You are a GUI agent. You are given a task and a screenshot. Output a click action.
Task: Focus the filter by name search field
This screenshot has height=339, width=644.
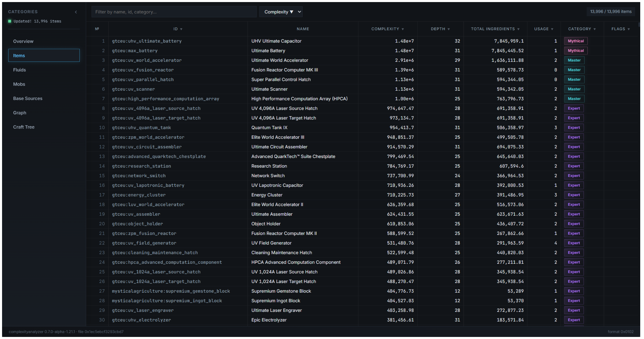(x=174, y=12)
